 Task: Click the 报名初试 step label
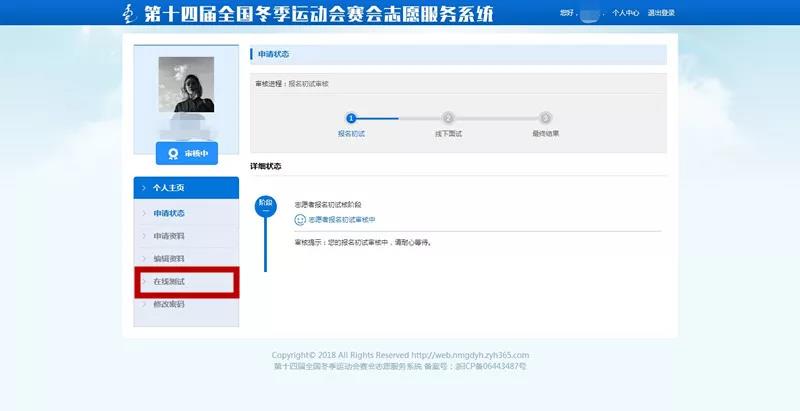(351, 134)
